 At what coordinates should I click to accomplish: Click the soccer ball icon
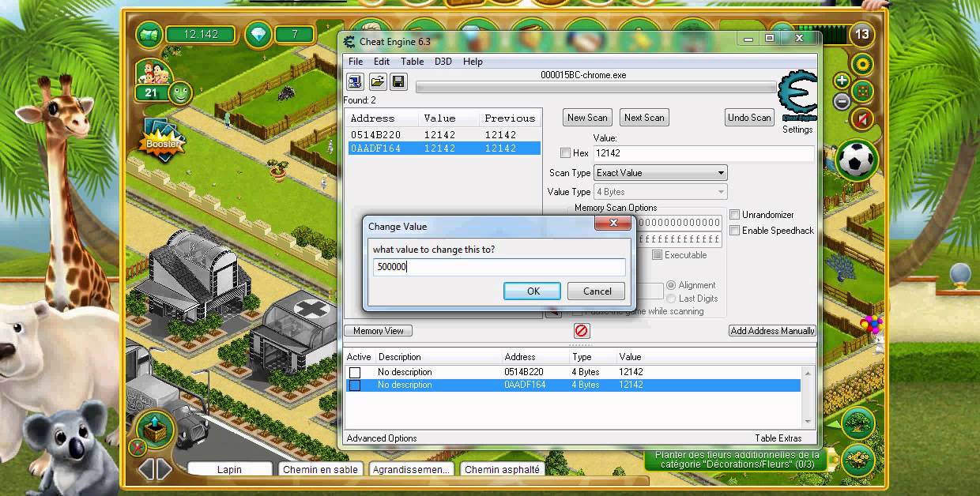click(856, 160)
